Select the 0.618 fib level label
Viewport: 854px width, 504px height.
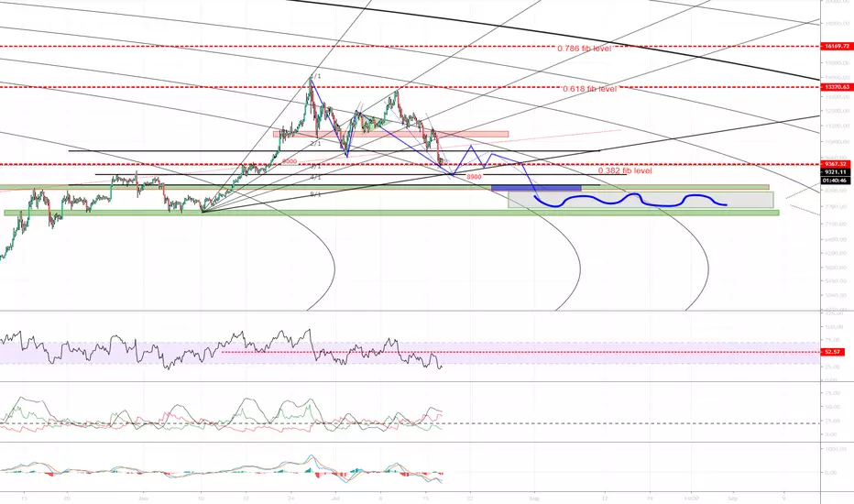[590, 89]
